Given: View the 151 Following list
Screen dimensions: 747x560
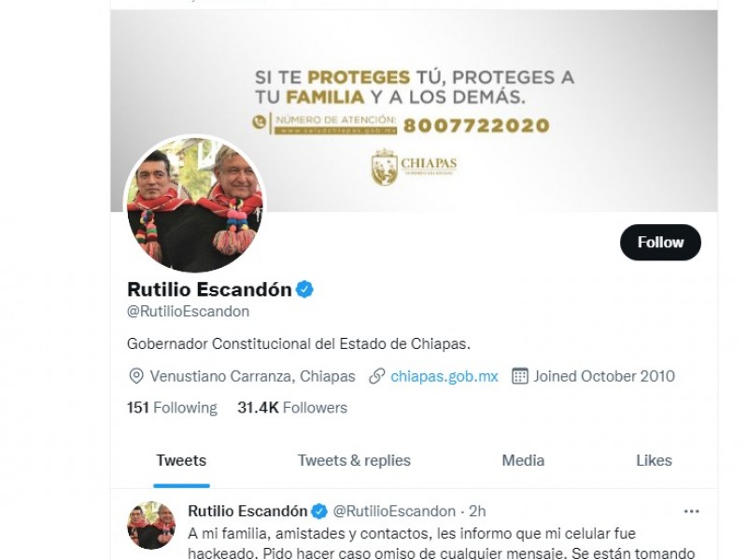Looking at the screenshot, I should click(x=172, y=408).
